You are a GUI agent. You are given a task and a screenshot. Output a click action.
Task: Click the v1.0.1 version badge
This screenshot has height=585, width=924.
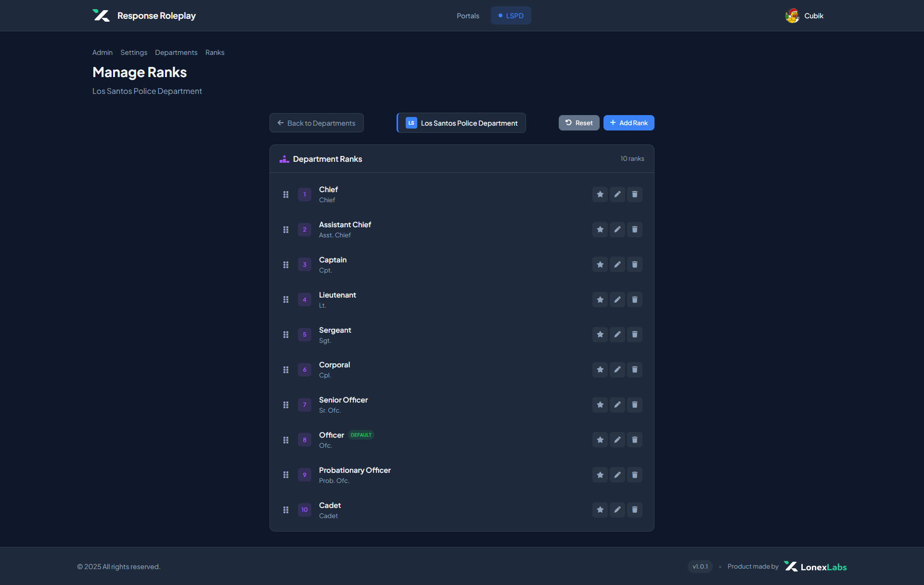coord(700,567)
